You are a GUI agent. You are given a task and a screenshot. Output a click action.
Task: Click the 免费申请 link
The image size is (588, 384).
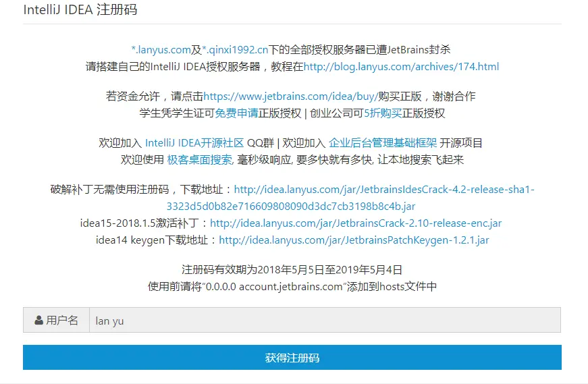click(237, 113)
